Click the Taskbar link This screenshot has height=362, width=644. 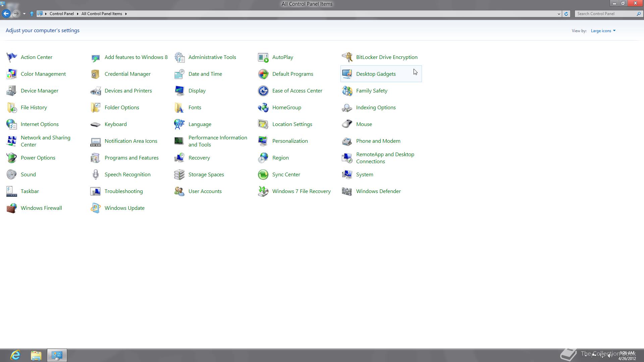pos(30,191)
